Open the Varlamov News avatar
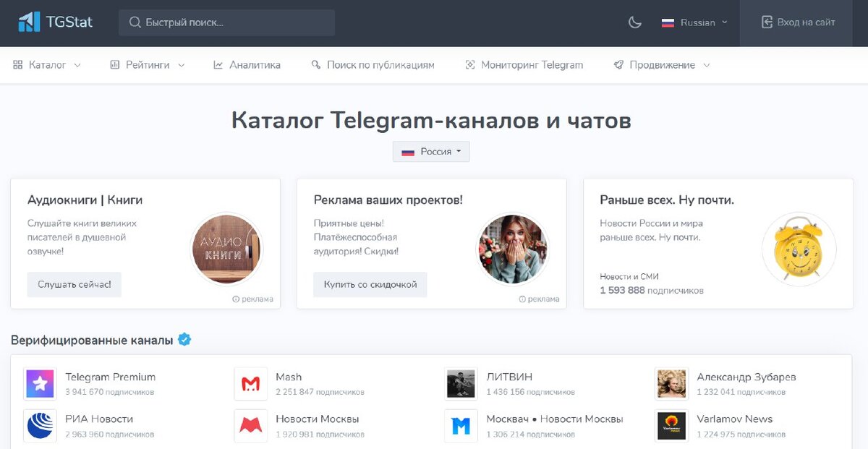The height and width of the screenshot is (449, 868). coord(671,426)
